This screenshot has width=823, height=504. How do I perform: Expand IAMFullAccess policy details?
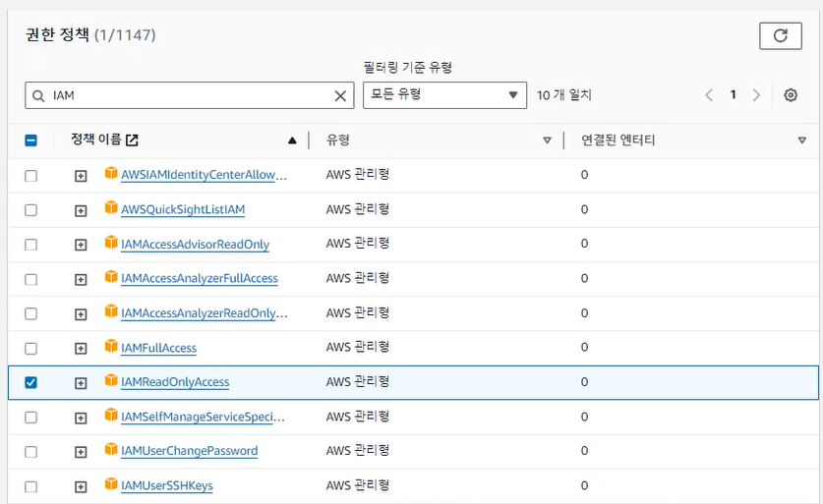pos(81,349)
